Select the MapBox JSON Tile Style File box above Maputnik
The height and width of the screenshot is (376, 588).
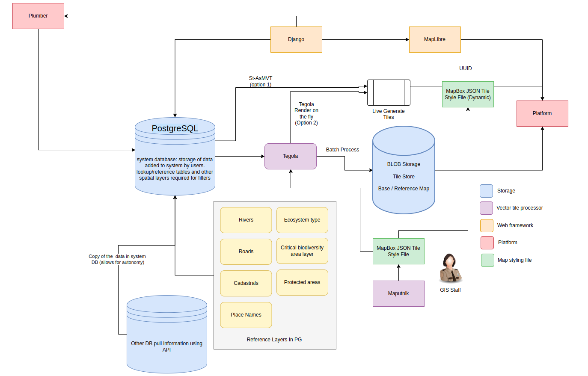(x=398, y=251)
